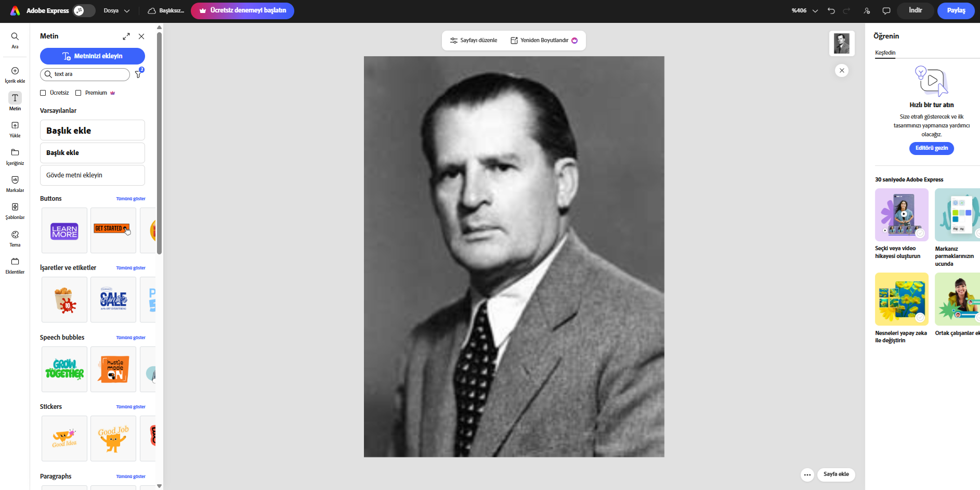Click the cloud save status icon
The height and width of the screenshot is (490, 980).
click(x=152, y=10)
